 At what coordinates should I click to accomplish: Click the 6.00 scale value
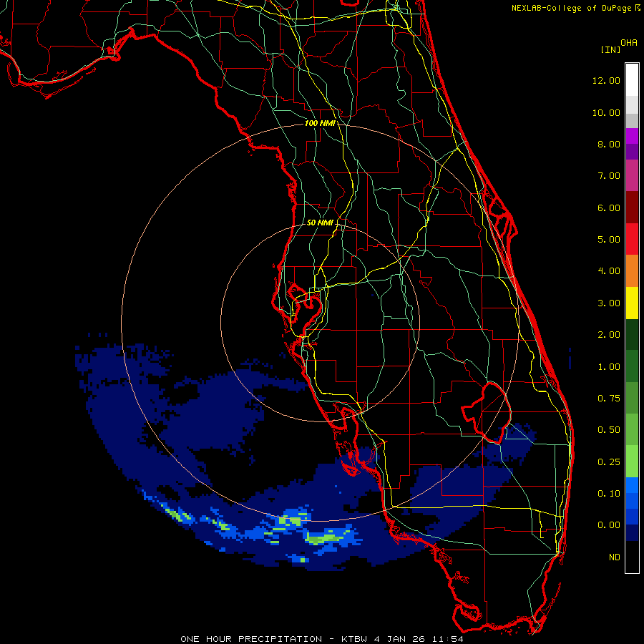608,208
